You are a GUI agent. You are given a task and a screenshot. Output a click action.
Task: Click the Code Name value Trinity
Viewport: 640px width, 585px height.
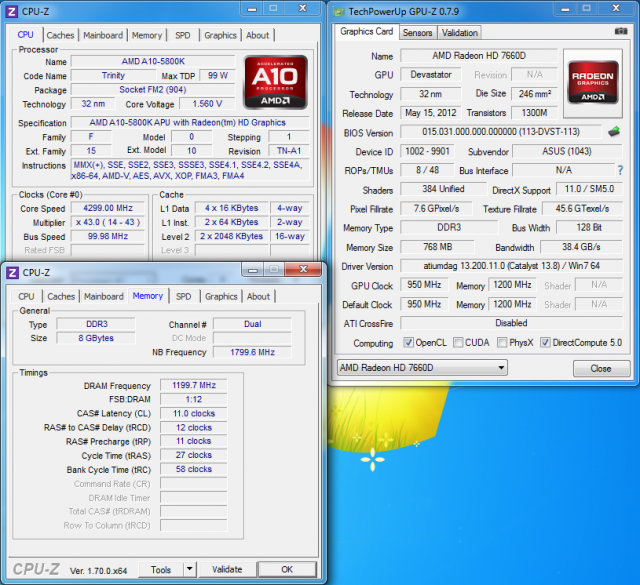click(113, 76)
